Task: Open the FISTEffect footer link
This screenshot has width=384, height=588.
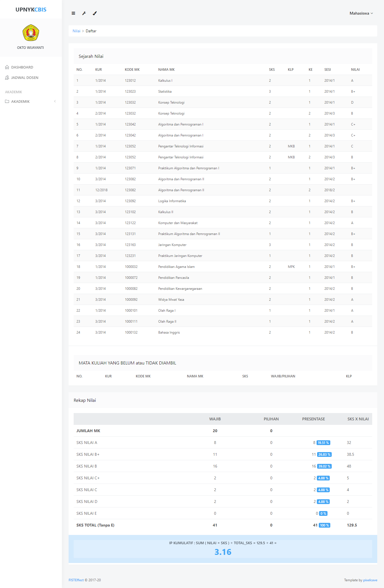Action: point(76,580)
